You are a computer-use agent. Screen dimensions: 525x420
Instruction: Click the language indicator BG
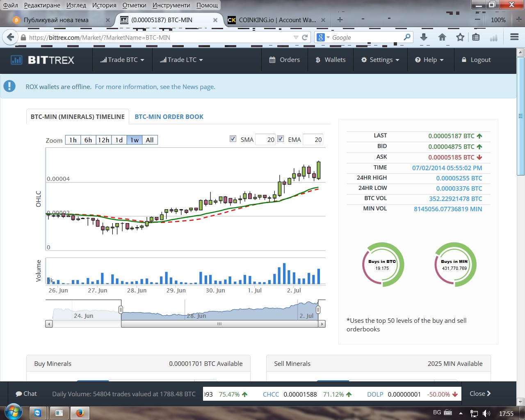click(437, 413)
